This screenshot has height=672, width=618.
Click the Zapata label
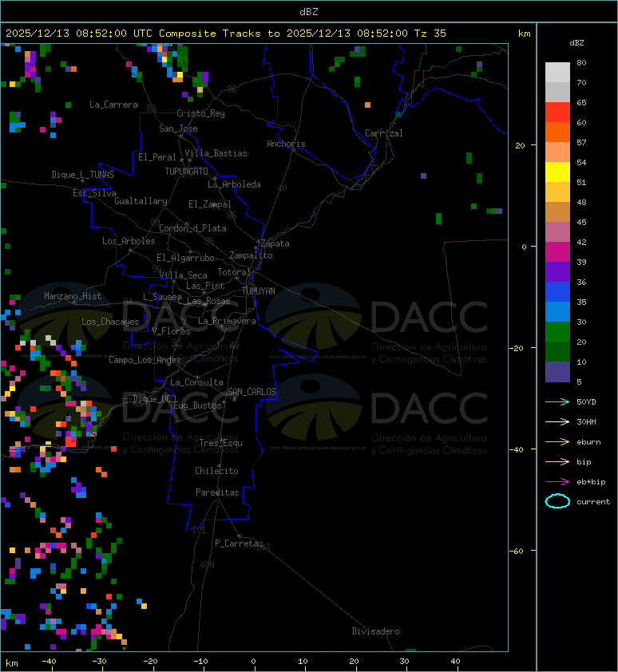pos(275,244)
